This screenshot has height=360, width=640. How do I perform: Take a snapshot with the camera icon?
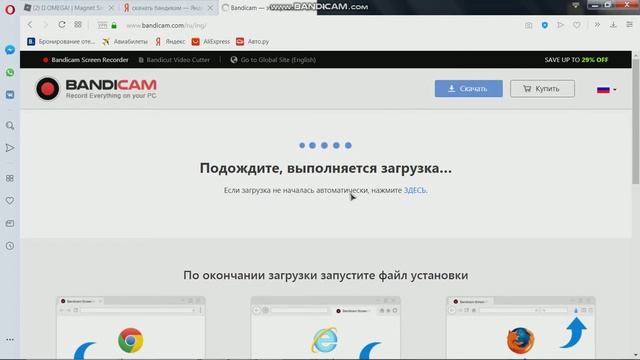tap(529, 25)
